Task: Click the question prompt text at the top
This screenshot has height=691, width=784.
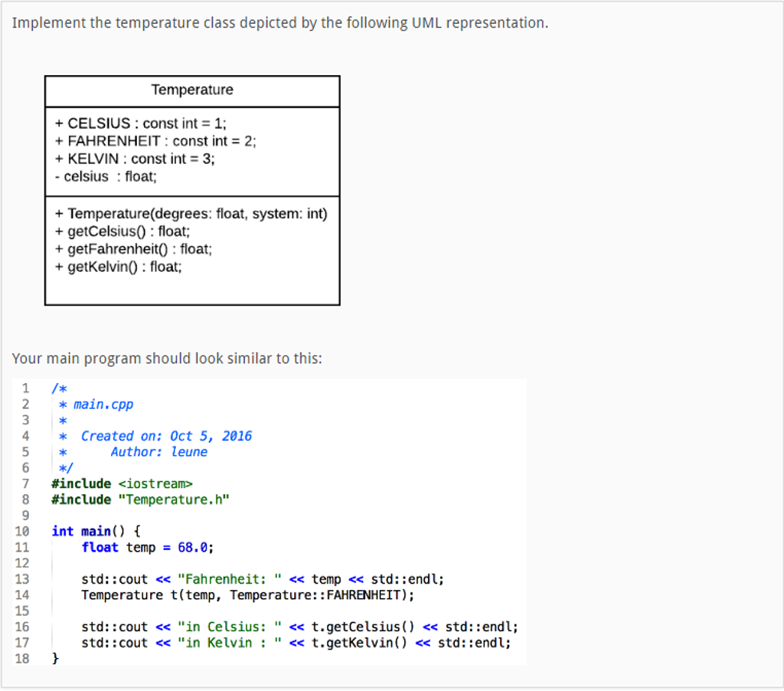Action: click(x=279, y=22)
